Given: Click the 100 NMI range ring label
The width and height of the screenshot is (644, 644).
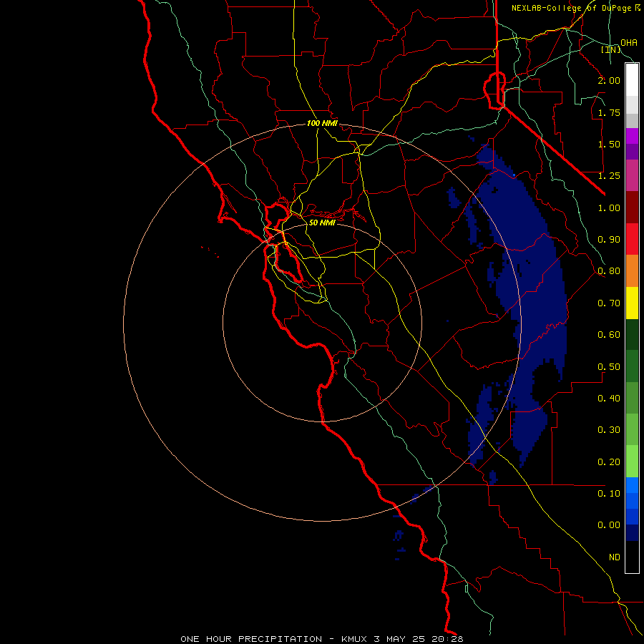Looking at the screenshot, I should click(322, 123).
